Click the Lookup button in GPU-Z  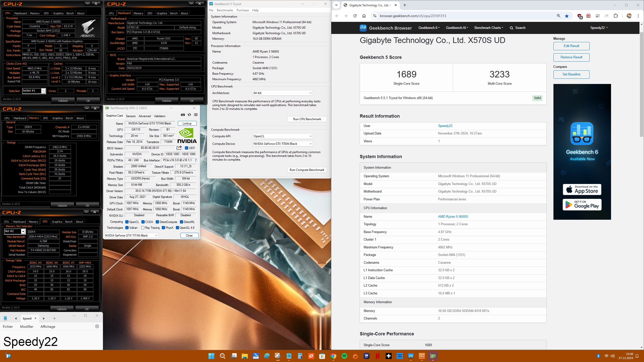tap(187, 123)
